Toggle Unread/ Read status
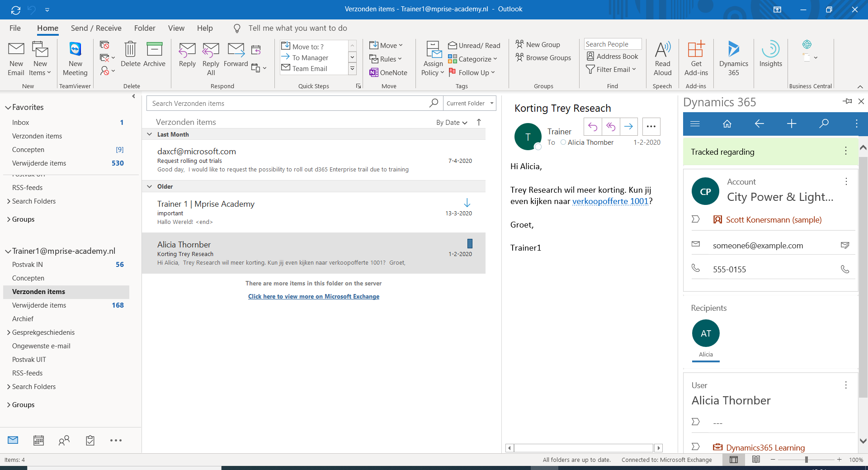The image size is (868, 470). click(x=474, y=45)
